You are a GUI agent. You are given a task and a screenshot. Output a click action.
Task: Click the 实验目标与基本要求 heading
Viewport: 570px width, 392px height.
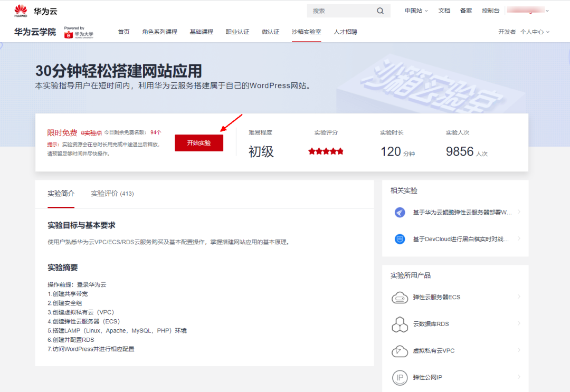coord(81,225)
